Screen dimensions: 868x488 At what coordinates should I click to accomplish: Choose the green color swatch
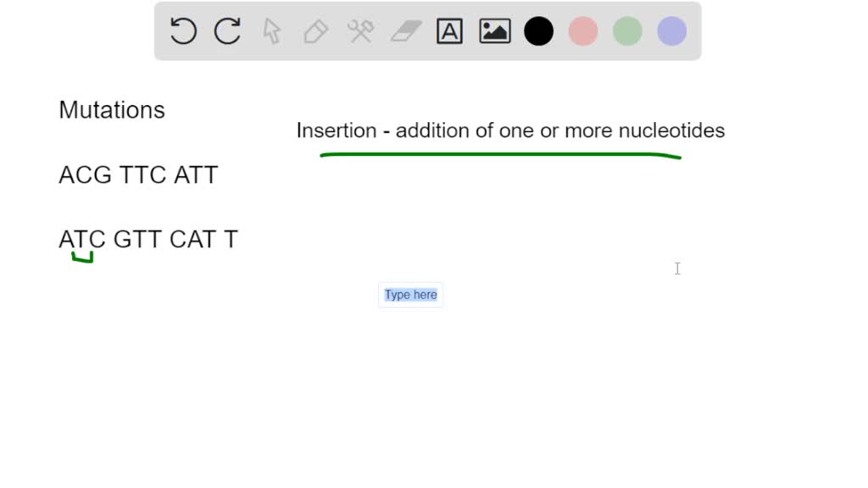[x=627, y=31]
